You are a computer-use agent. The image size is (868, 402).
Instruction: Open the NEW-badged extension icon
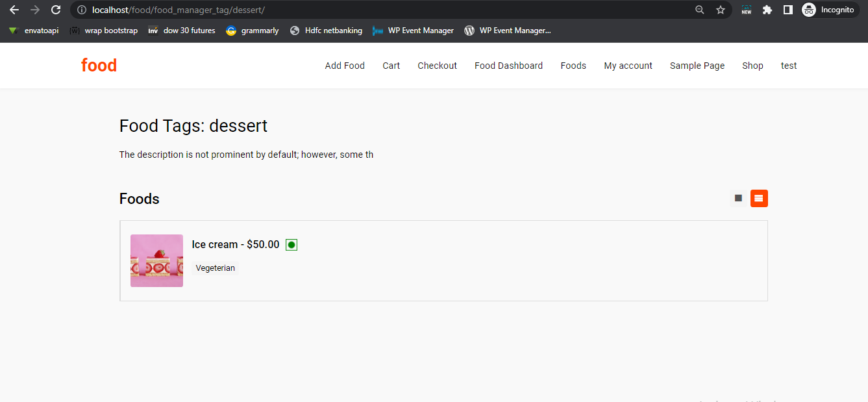[747, 10]
